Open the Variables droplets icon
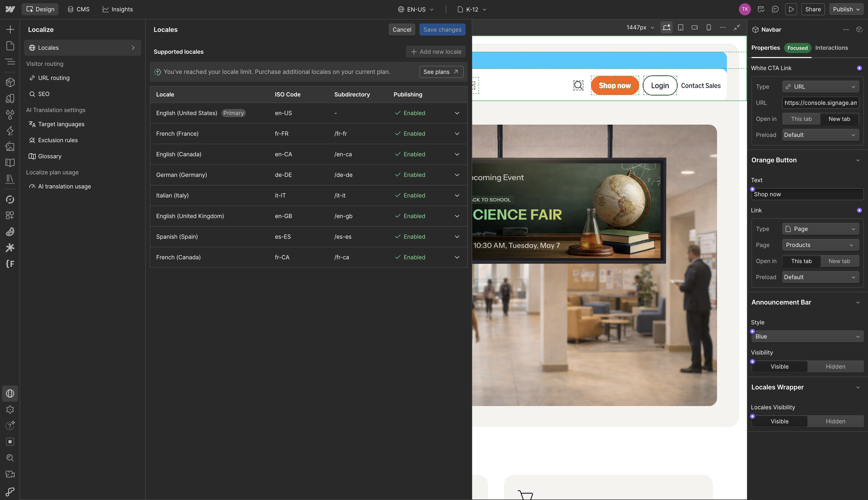 click(10, 114)
